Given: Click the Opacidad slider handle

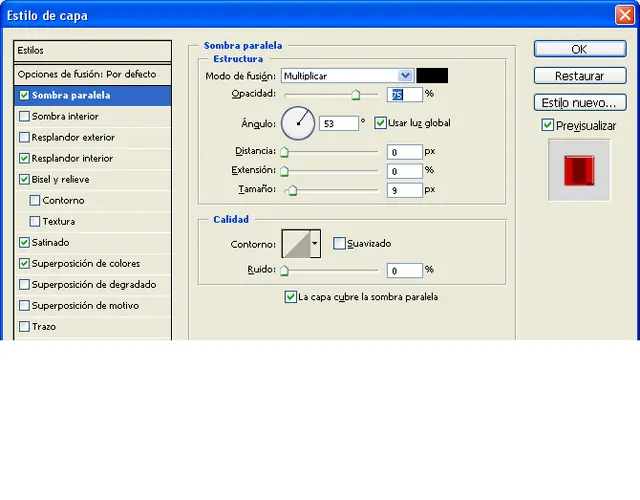Looking at the screenshot, I should click(x=356, y=95).
